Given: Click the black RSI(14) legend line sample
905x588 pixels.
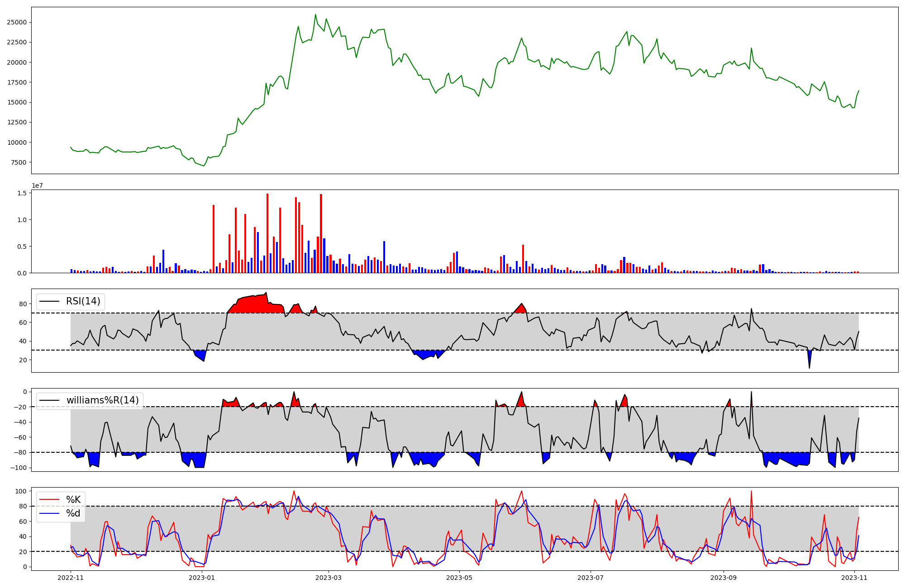Looking at the screenshot, I should pyautogui.click(x=50, y=301).
